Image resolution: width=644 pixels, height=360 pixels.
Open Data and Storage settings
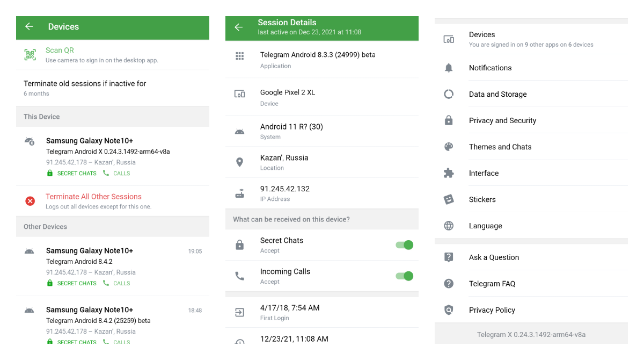point(531,94)
